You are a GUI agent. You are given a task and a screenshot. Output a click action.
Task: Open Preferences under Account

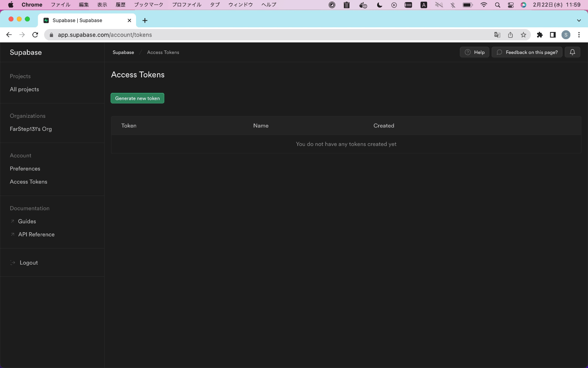click(25, 168)
